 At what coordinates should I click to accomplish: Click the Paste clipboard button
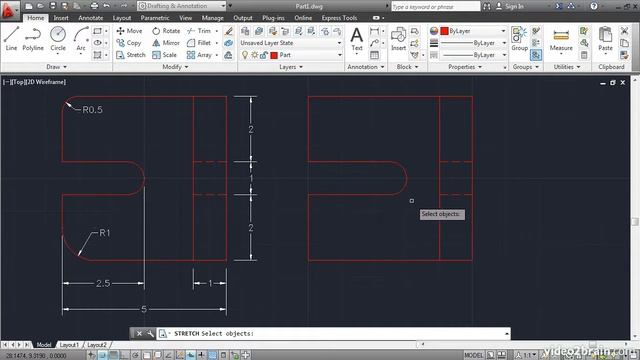pos(605,39)
